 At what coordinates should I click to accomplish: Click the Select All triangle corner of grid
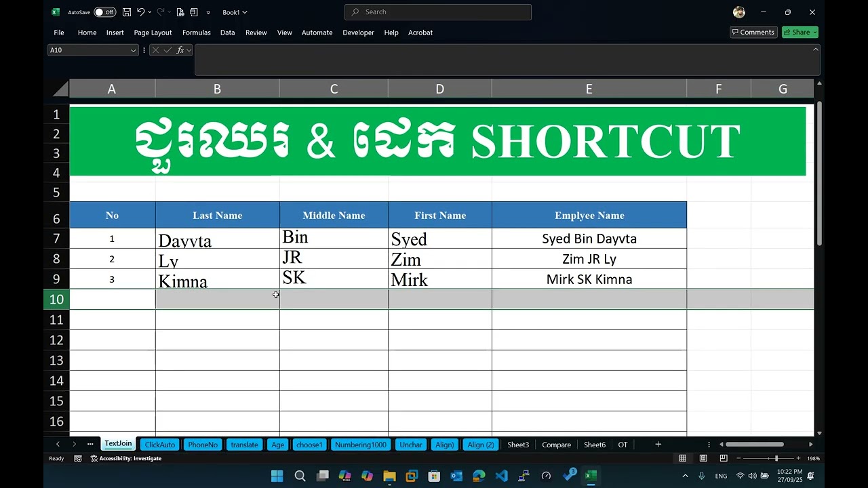(x=60, y=89)
